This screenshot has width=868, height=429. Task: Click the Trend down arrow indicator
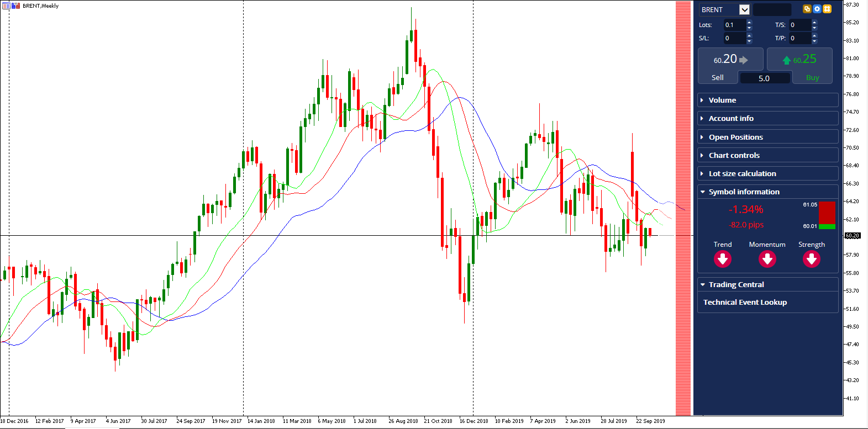(723, 258)
